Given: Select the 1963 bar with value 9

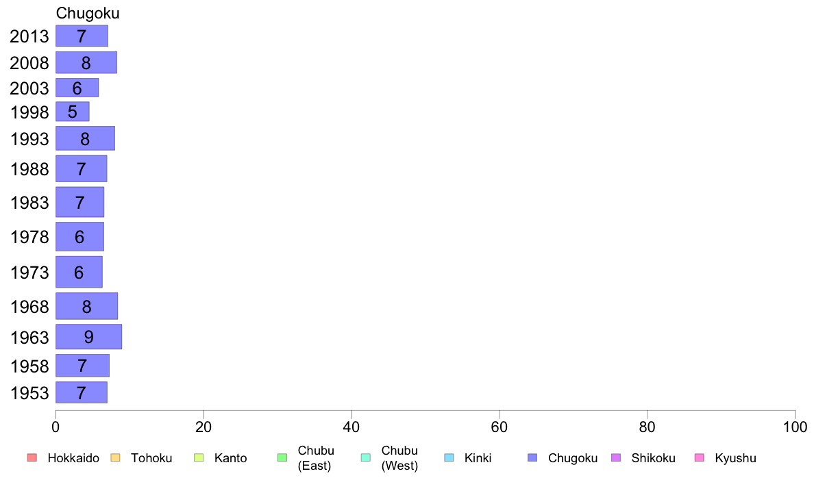Looking at the screenshot, I should 89,336.
